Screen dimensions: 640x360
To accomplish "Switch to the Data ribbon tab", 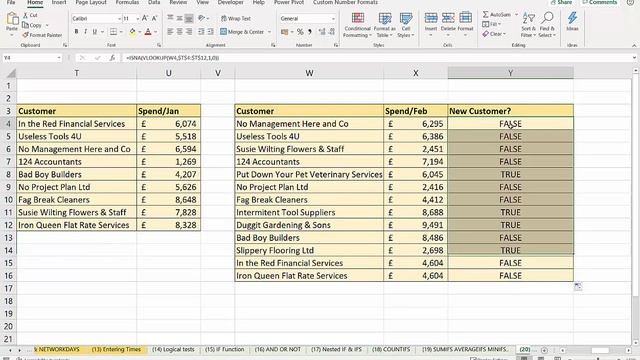I will [154, 2].
